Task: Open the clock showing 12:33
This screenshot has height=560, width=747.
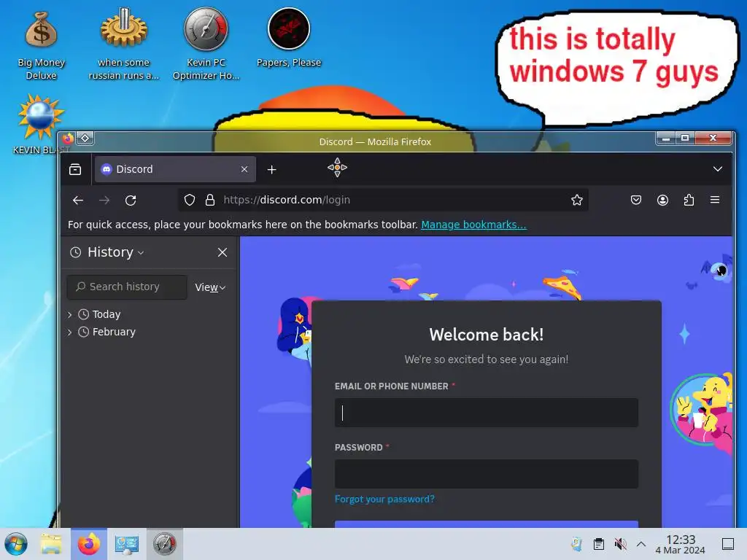Action: (x=681, y=544)
